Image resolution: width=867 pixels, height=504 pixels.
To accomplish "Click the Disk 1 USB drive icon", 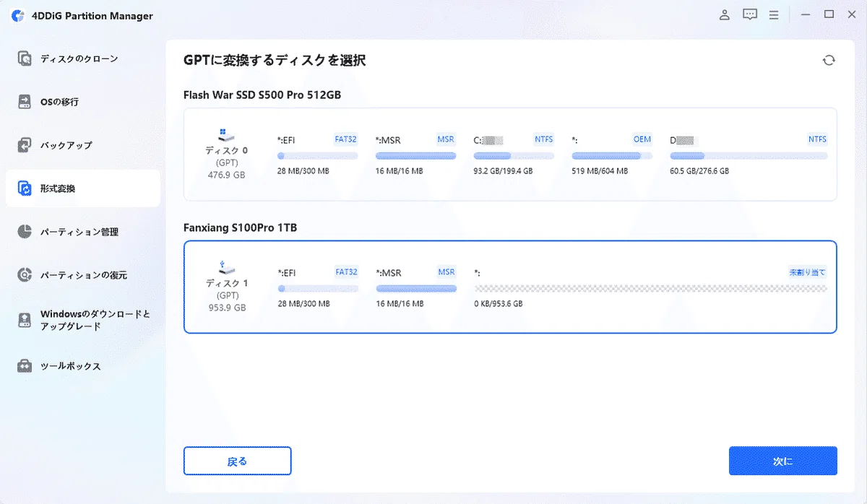I will point(225,266).
